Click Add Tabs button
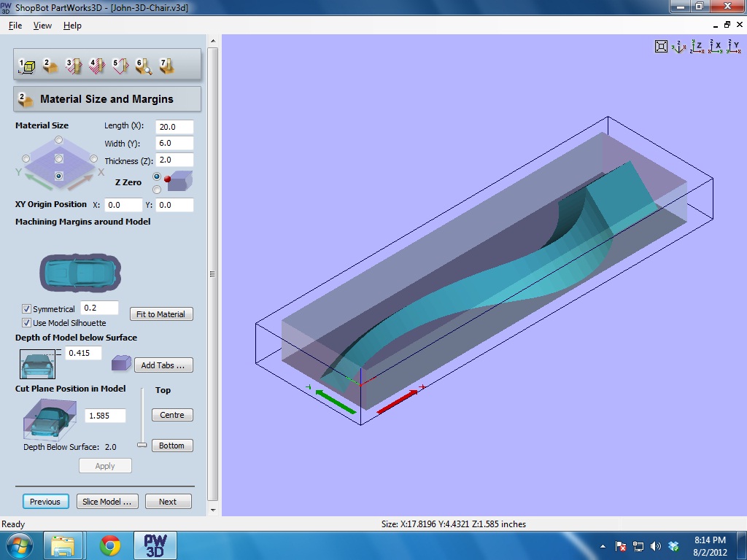 click(163, 365)
